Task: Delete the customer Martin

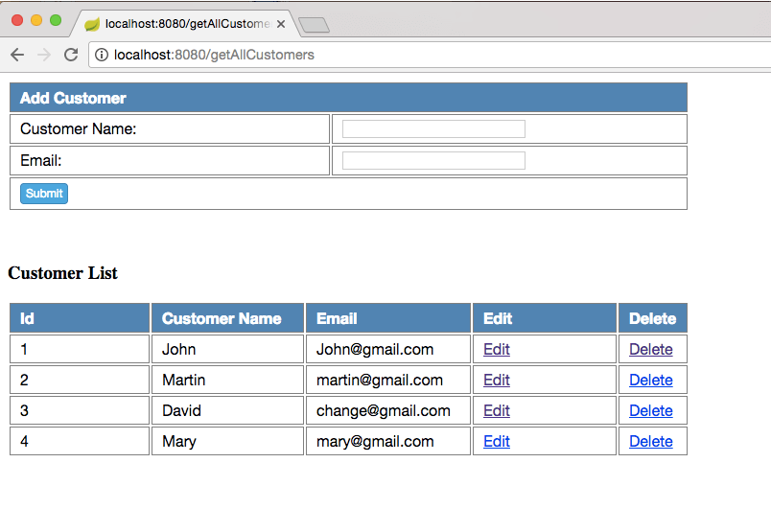Action: [x=650, y=381]
